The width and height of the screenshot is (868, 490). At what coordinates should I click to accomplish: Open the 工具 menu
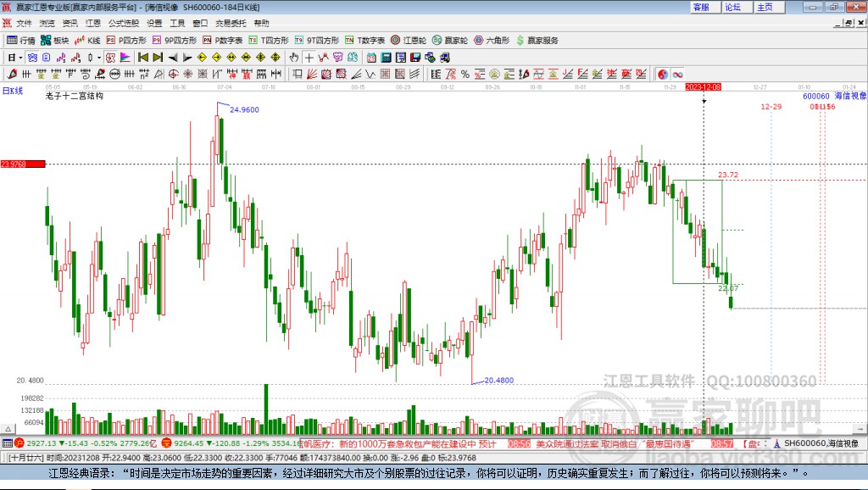(x=177, y=23)
